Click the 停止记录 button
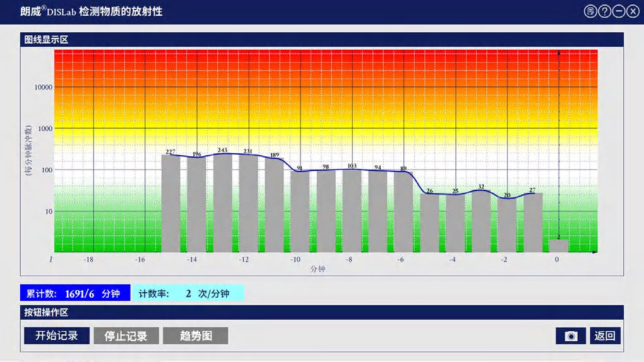 (x=126, y=336)
